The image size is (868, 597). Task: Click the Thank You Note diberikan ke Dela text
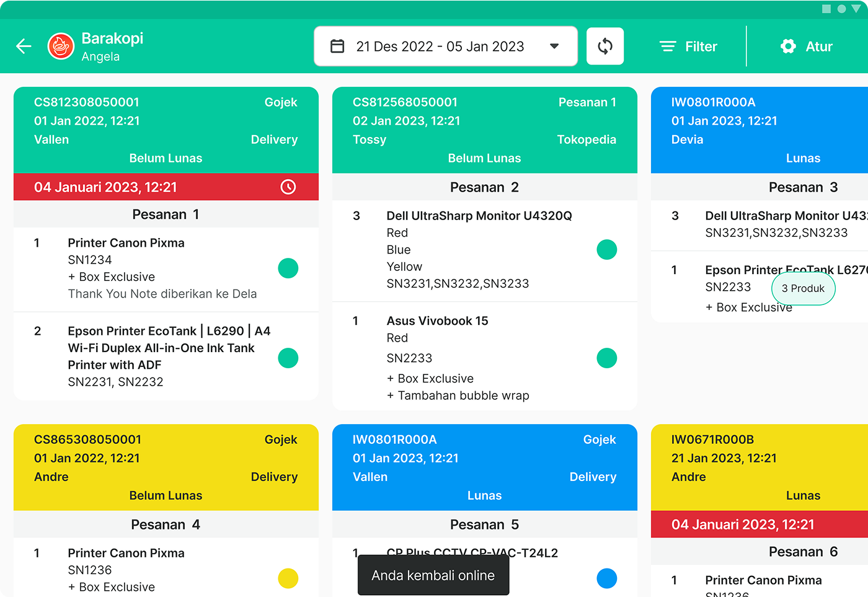tap(162, 294)
